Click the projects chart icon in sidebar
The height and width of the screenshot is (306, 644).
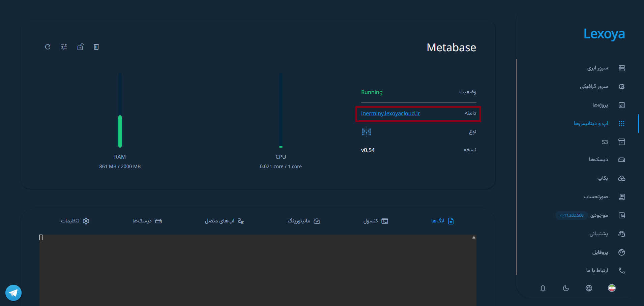pos(622,105)
